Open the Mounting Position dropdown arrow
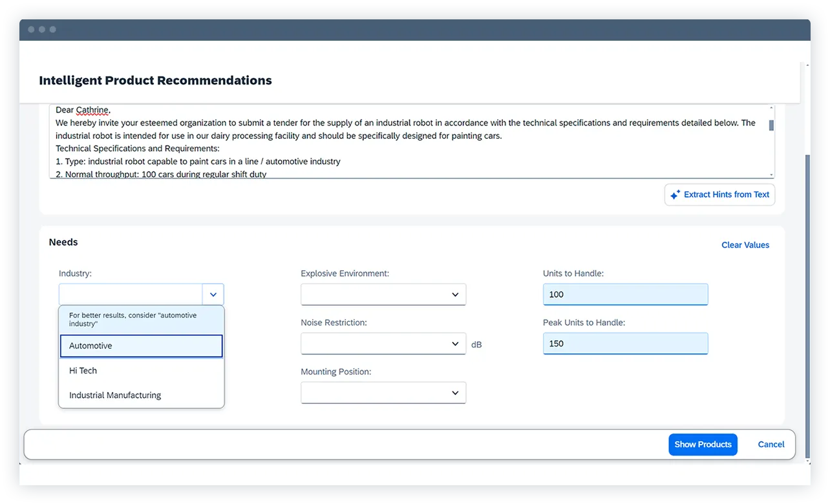This screenshot has width=830, height=504. coord(454,392)
